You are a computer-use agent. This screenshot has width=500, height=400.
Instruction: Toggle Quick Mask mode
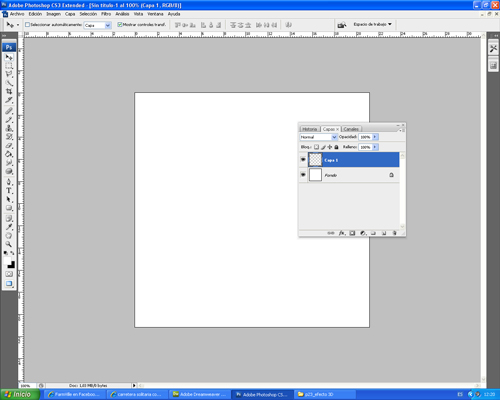pos(9,274)
